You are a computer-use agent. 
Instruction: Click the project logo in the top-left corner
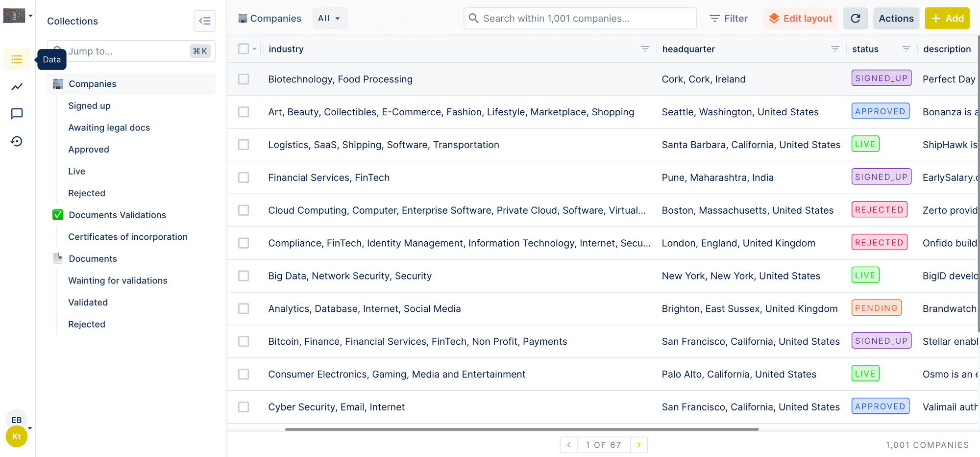click(x=14, y=16)
